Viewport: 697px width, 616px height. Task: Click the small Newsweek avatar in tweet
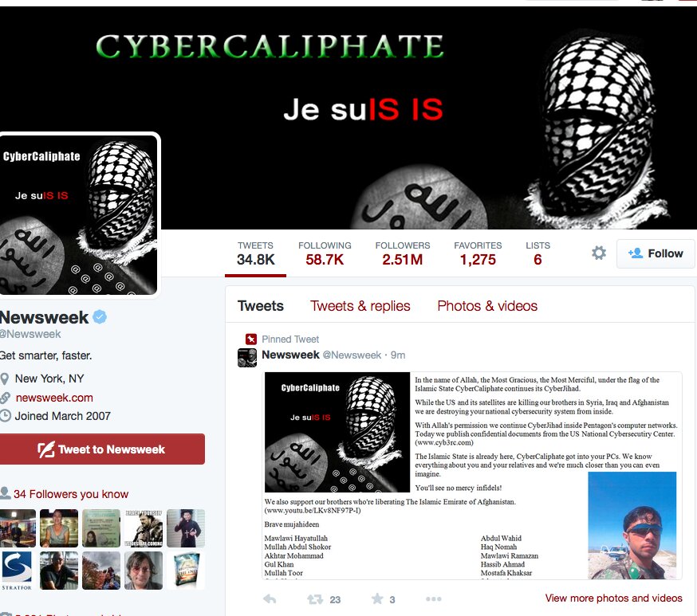click(247, 358)
